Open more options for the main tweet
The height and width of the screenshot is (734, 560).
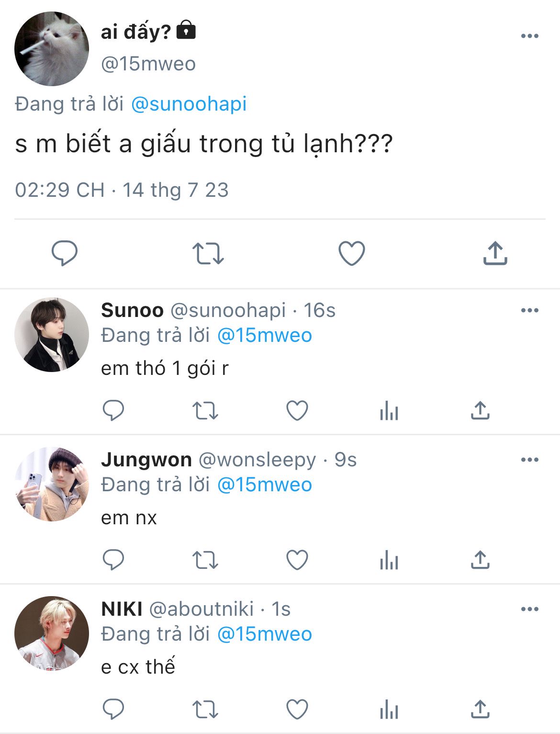tap(529, 36)
